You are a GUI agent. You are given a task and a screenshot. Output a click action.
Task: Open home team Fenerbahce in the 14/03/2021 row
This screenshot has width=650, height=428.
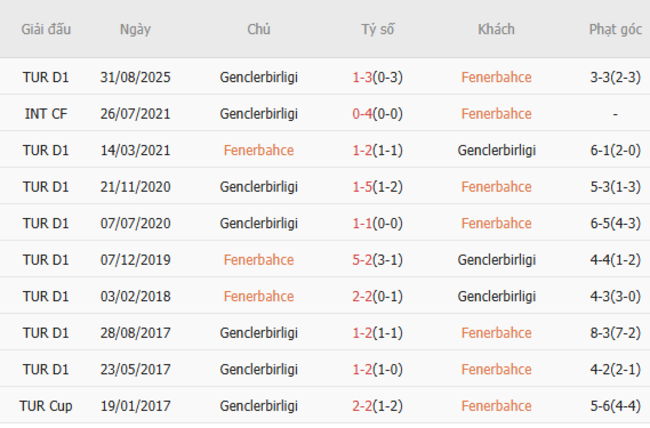(x=259, y=150)
